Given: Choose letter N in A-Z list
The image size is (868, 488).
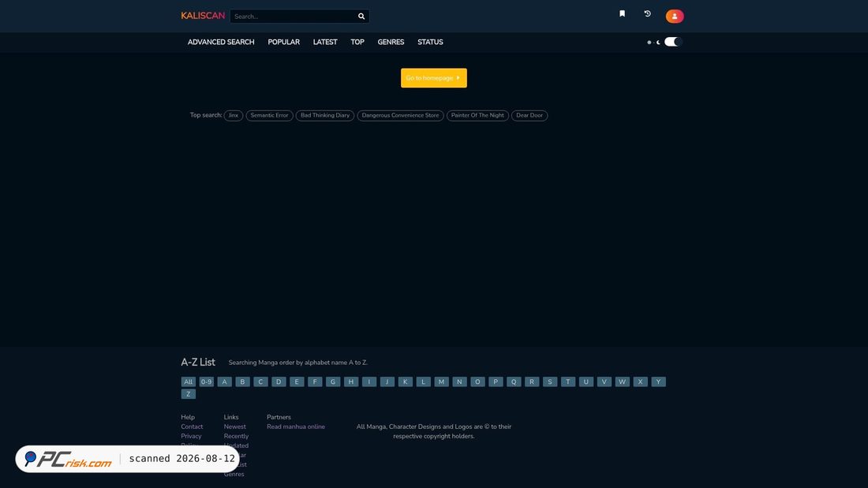Looking at the screenshot, I should 459,382.
